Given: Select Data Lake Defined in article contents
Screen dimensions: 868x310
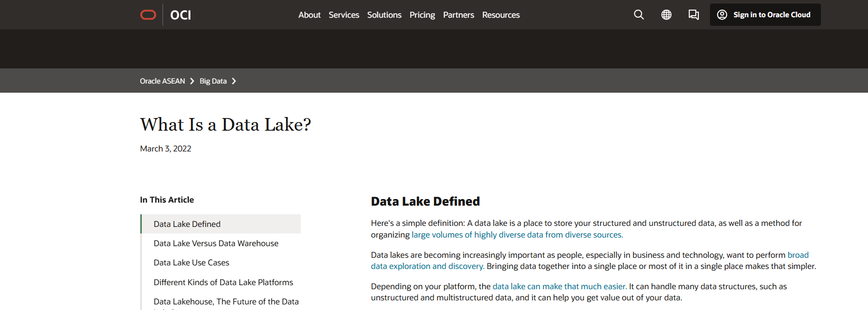Looking at the screenshot, I should point(187,224).
